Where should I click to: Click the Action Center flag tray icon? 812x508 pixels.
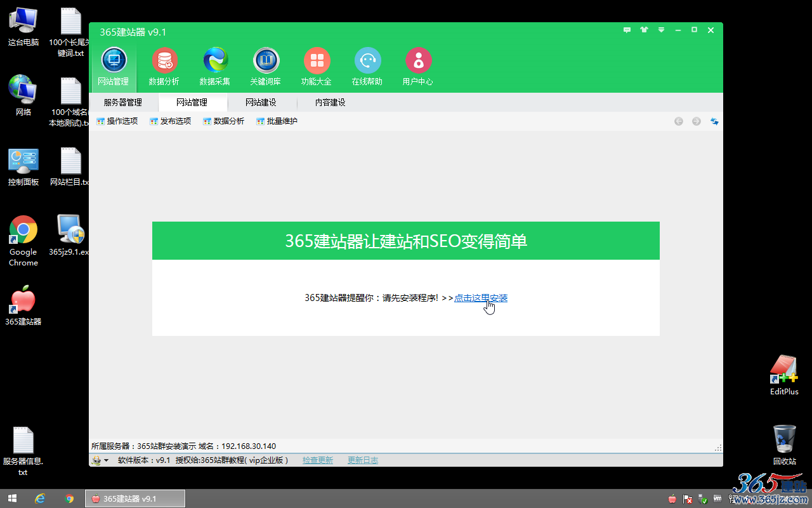pos(688,499)
